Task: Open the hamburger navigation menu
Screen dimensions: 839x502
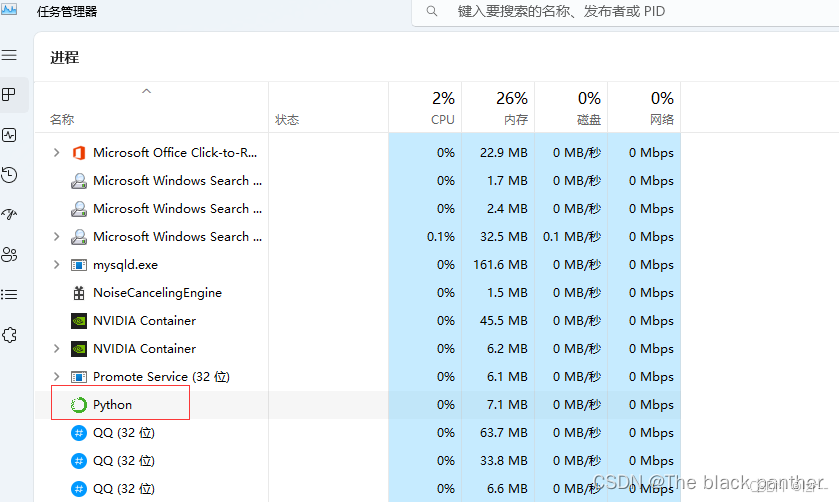Action: point(9,55)
